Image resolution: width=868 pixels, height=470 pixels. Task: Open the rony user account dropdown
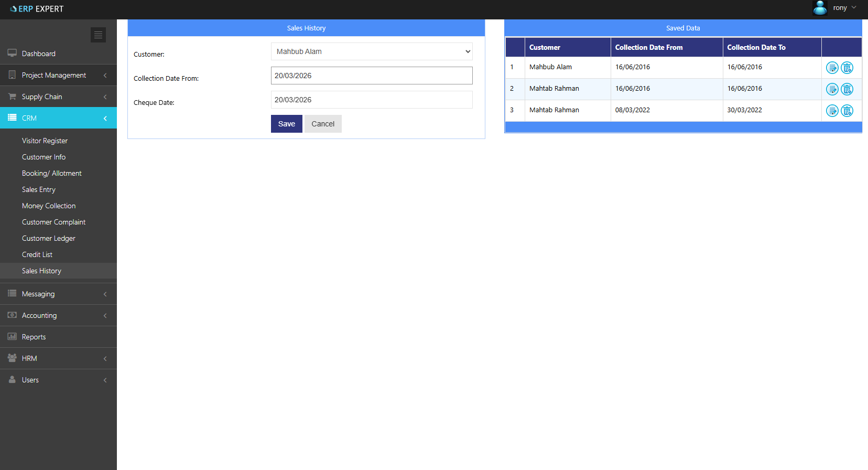(x=844, y=8)
